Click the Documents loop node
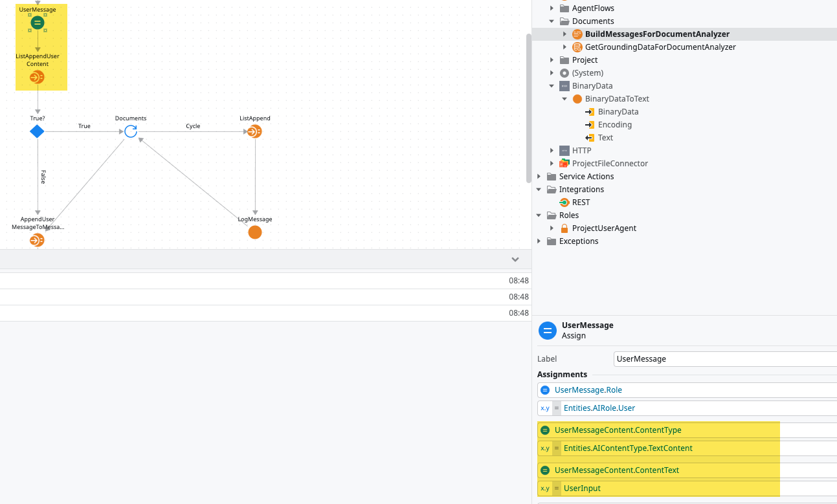837x504 pixels. point(131,132)
